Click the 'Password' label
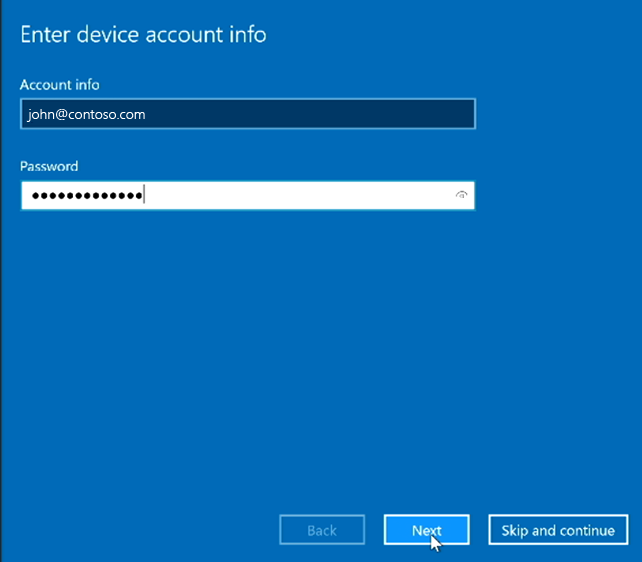The height and width of the screenshot is (562, 642). pos(49,166)
